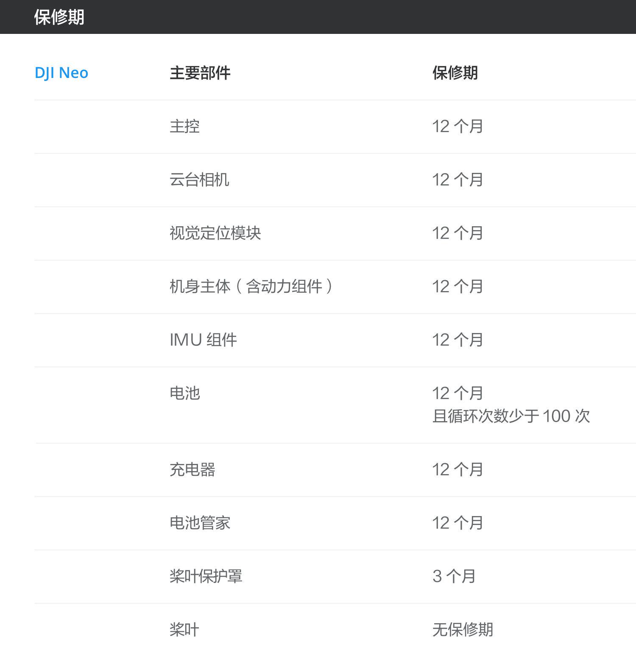Click the 且循环次数少于 100 次 note
The width and height of the screenshot is (636, 672).
coord(511,416)
